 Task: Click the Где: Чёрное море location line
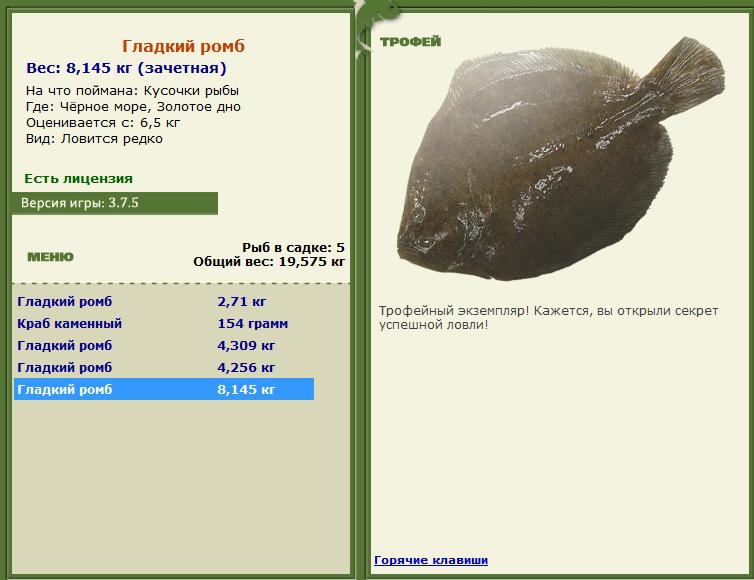[133, 107]
